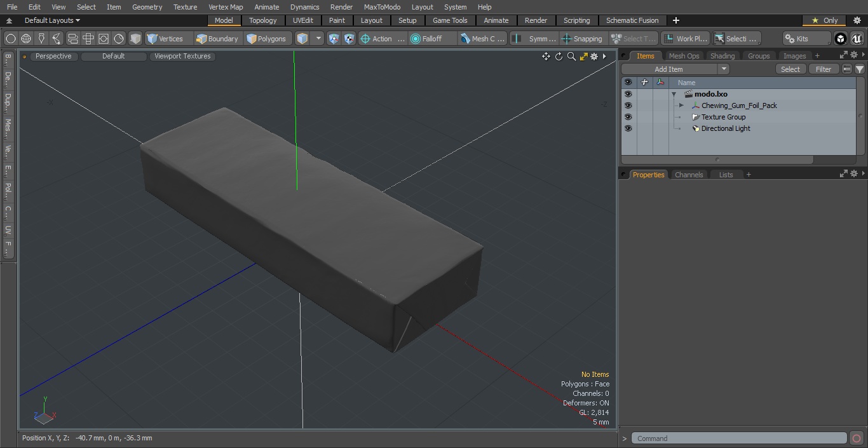Switch to the Mesh Ops tab
Viewport: 868px width, 448px height.
click(684, 56)
